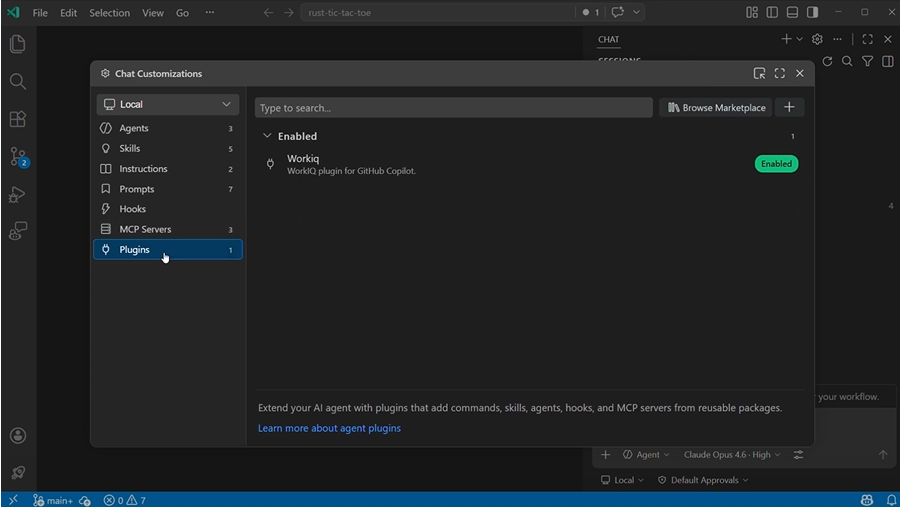The height and width of the screenshot is (507, 900).
Task: Click the plus button beside Browse Marketplace
Action: coord(789,107)
